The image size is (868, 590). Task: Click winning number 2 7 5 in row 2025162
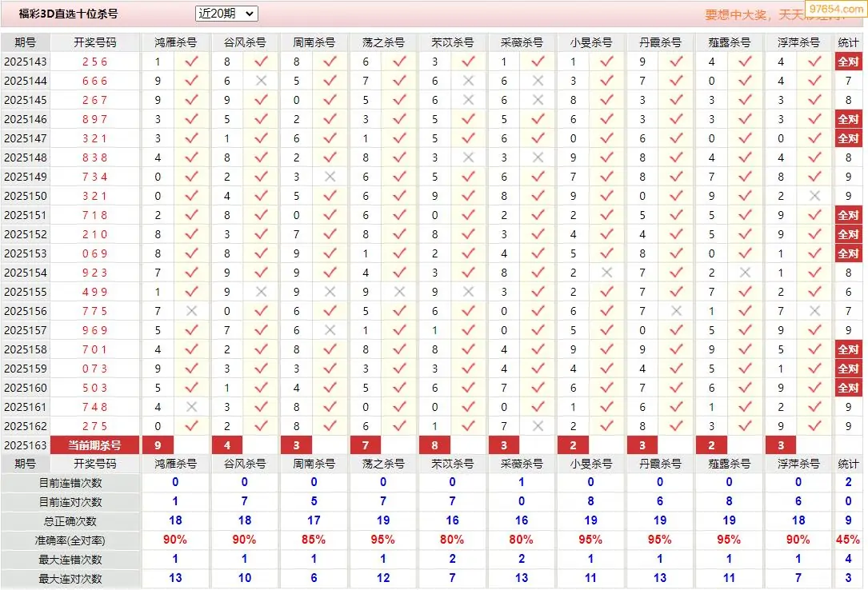click(94, 426)
